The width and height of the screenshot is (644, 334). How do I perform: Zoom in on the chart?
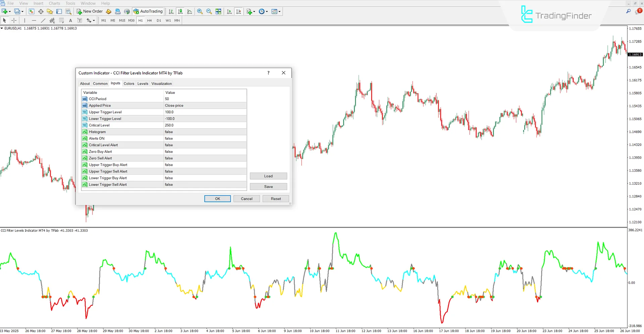coord(200,11)
